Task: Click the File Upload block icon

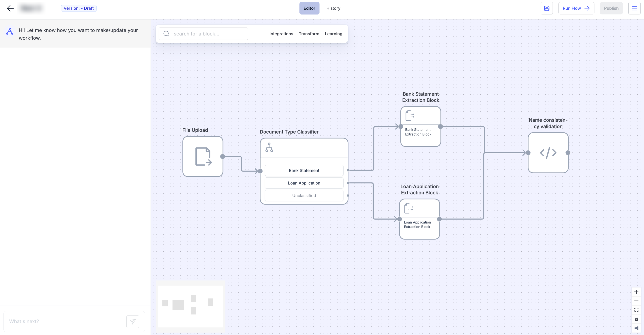Action: coord(203,156)
